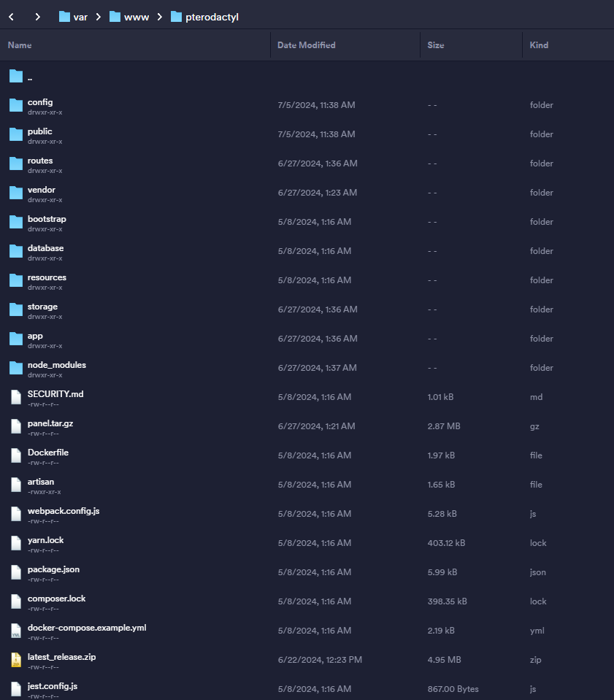
Task: Click the Dockerfile file icon
Action: 16,455
